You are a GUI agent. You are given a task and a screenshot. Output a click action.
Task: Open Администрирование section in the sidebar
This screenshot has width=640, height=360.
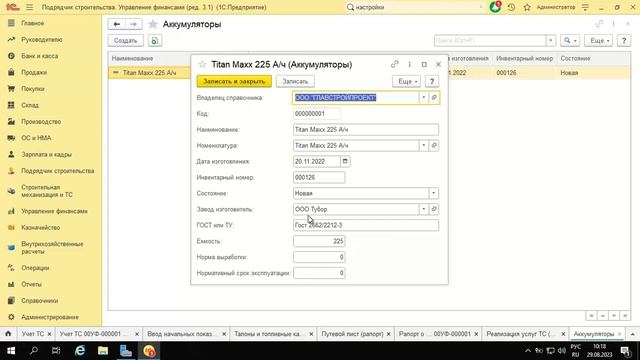click(x=50, y=317)
